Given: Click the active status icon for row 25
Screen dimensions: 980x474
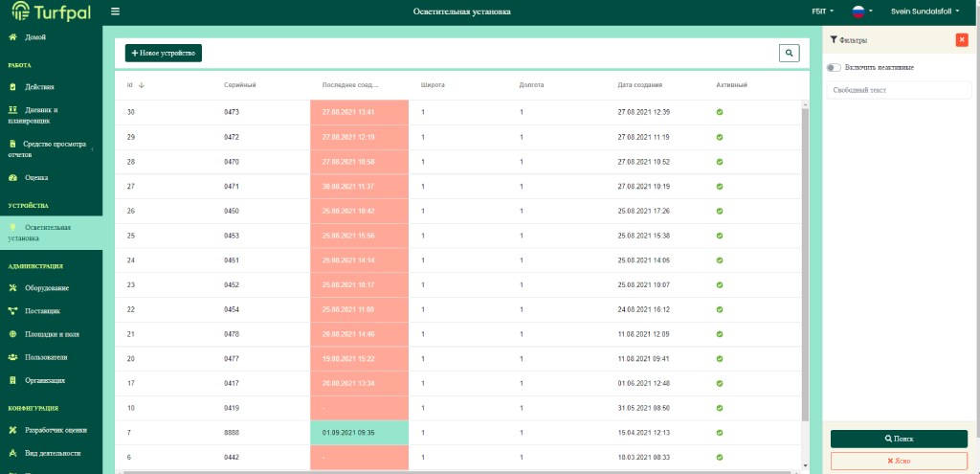Looking at the screenshot, I should pyautogui.click(x=720, y=235).
